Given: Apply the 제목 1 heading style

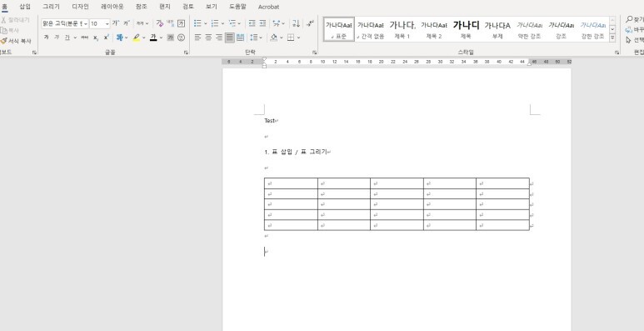Looking at the screenshot, I should [402, 29].
